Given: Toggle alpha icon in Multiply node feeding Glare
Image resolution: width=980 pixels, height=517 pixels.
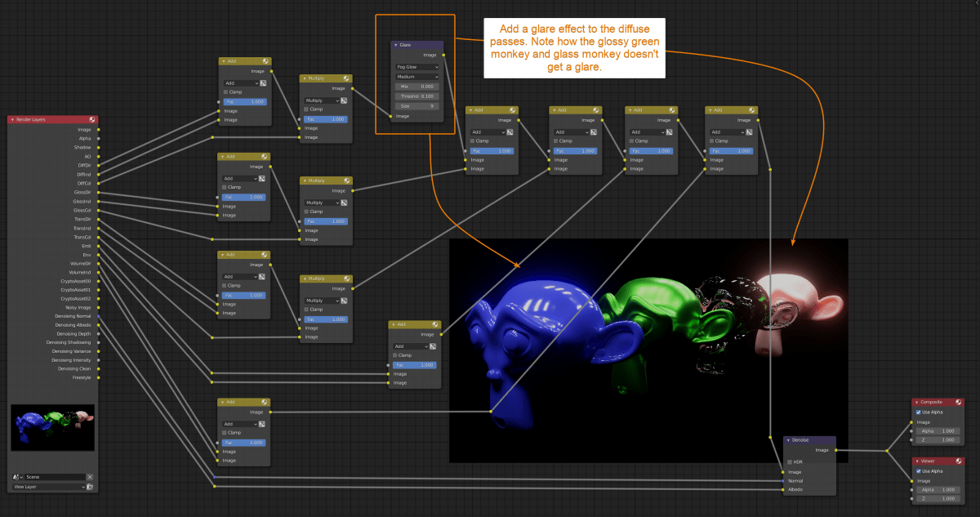Looking at the screenshot, I should [345, 100].
